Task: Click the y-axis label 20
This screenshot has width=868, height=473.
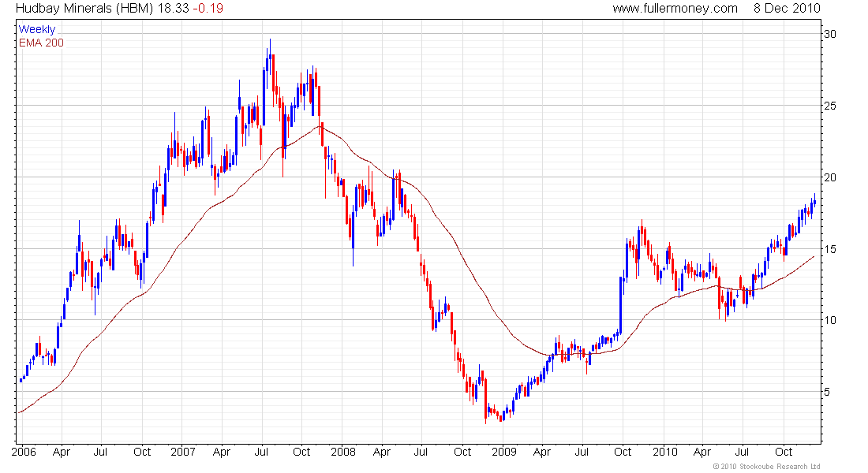Action: [830, 177]
